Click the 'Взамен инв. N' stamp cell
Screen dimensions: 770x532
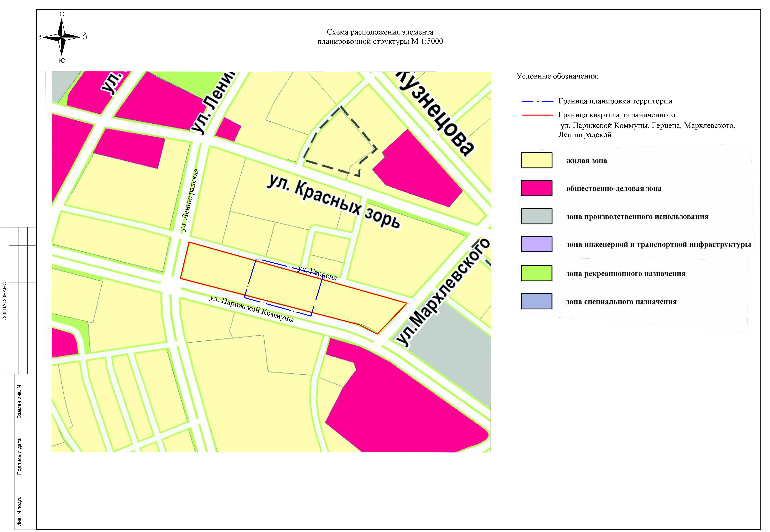[x=19, y=402]
